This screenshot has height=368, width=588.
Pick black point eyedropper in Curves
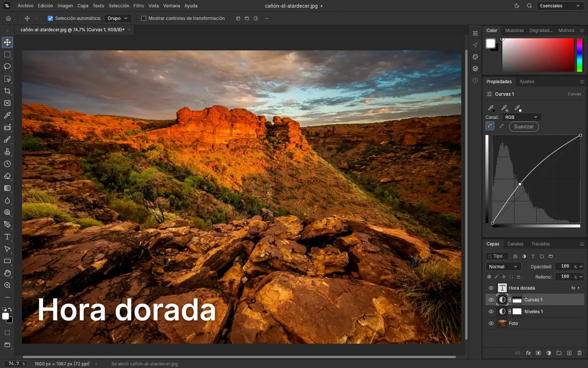pos(491,108)
